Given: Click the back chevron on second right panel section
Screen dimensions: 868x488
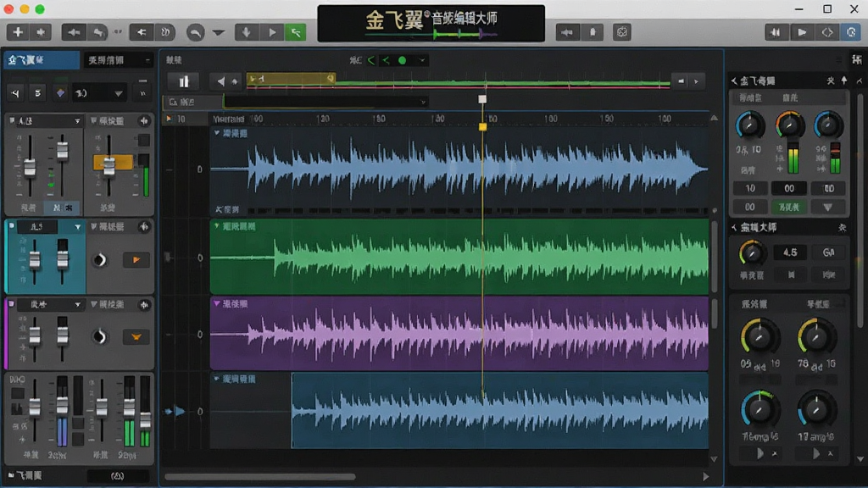Looking at the screenshot, I should (x=734, y=227).
